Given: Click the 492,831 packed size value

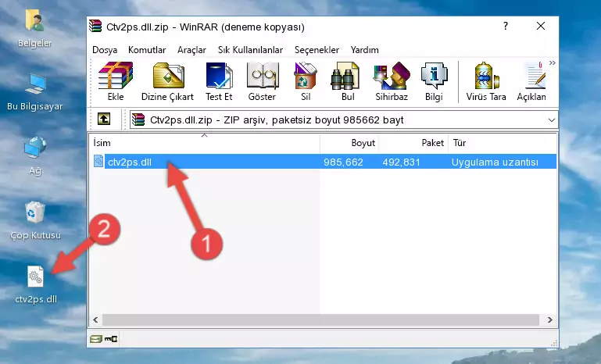Looking at the screenshot, I should 401,162.
